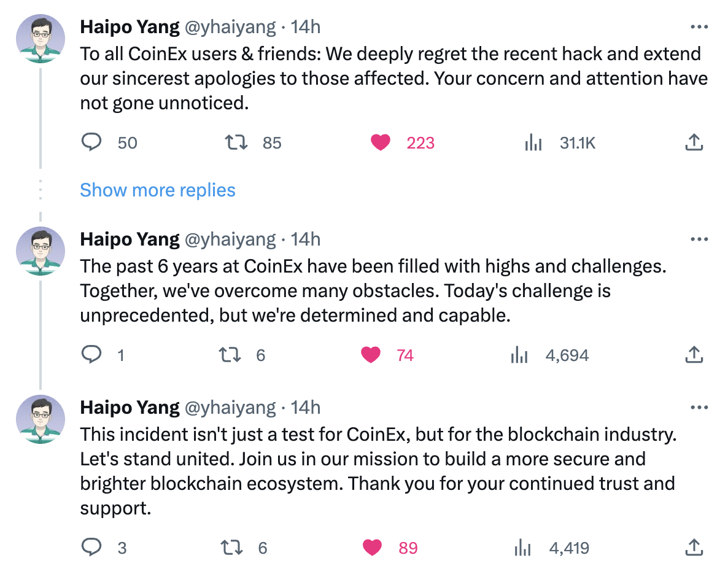
Task: Open the @yhaiyang handle in first tweet
Action: (230, 27)
